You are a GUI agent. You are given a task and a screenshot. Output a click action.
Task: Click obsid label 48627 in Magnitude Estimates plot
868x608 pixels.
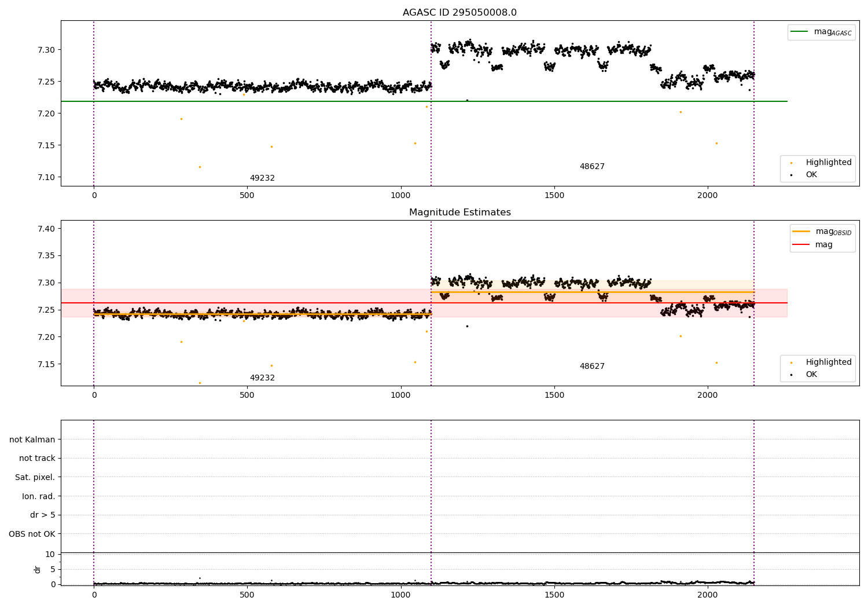coord(592,367)
